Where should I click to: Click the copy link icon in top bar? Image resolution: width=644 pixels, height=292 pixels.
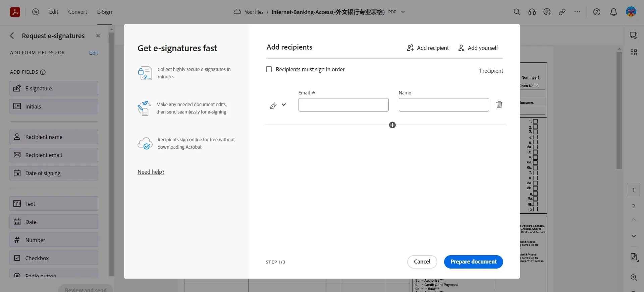coord(562,12)
